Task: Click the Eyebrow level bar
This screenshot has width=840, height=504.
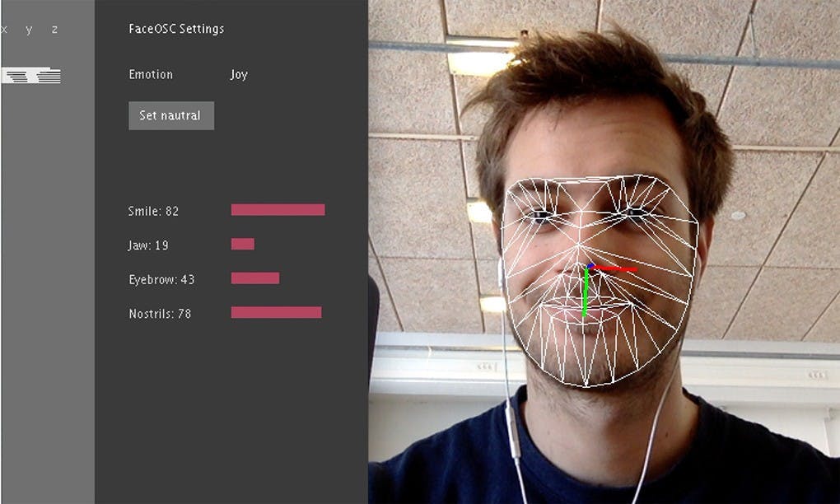Action: (255, 278)
